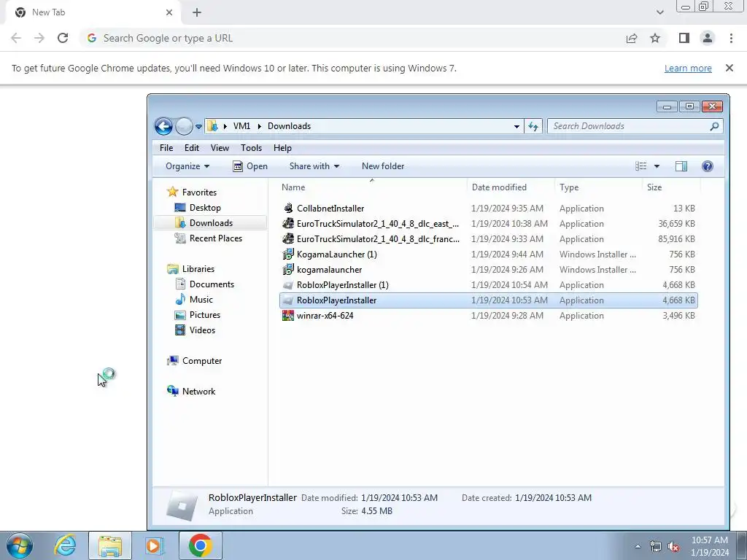Open the View menu
The height and width of the screenshot is (560, 747).
coord(220,148)
